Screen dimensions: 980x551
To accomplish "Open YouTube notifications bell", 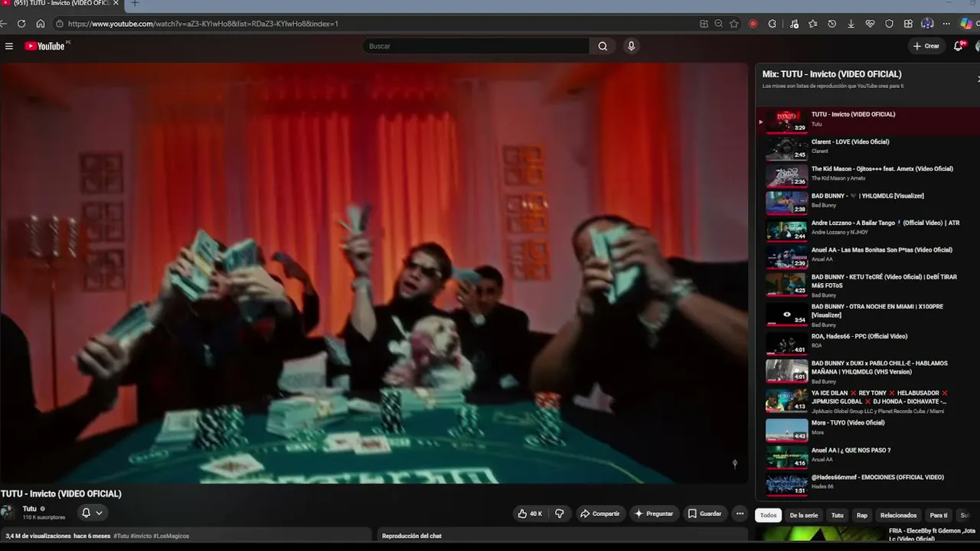I will (958, 46).
